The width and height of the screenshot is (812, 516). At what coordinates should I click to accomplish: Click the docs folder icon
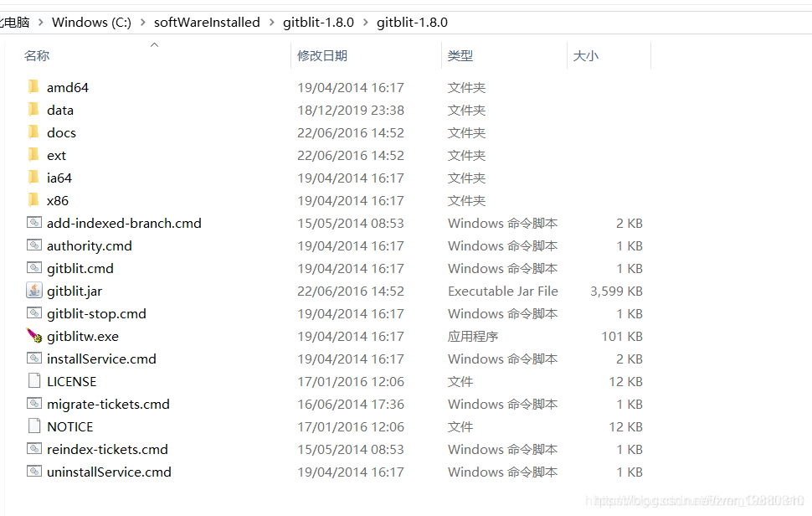[33, 132]
